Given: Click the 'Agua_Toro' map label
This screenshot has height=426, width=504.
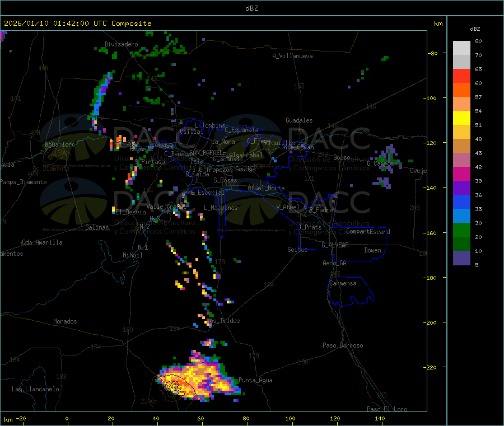Looking at the screenshot, I should pos(60,144).
